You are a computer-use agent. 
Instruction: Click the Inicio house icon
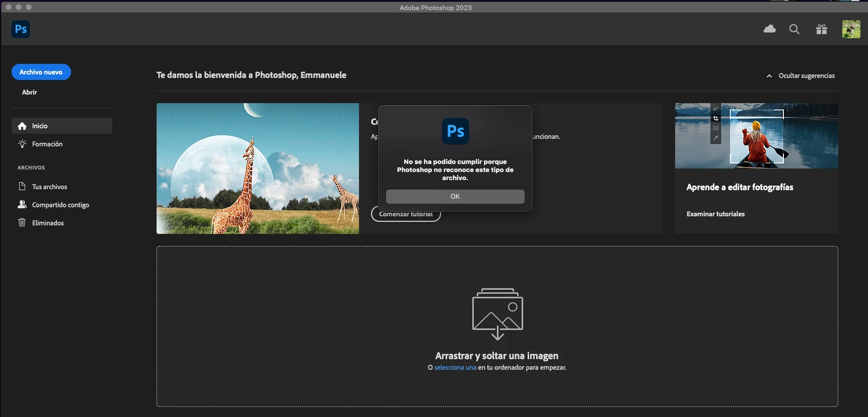[x=22, y=126]
